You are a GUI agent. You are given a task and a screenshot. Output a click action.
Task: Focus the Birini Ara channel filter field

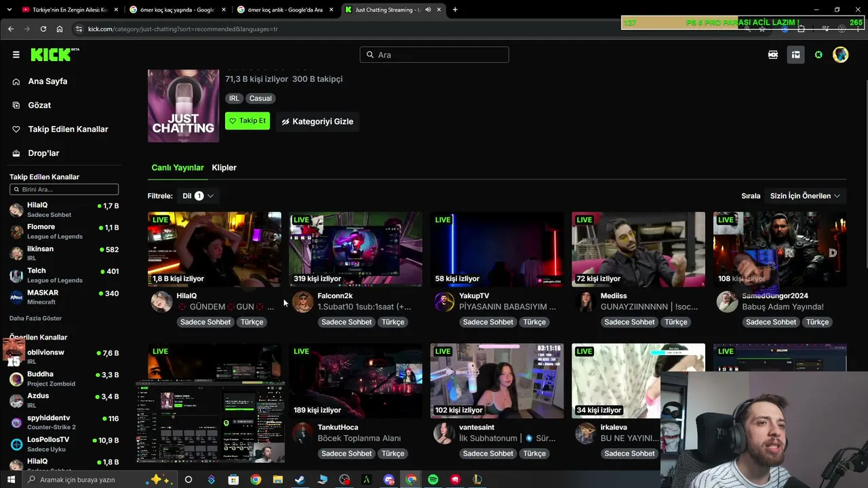(64, 190)
